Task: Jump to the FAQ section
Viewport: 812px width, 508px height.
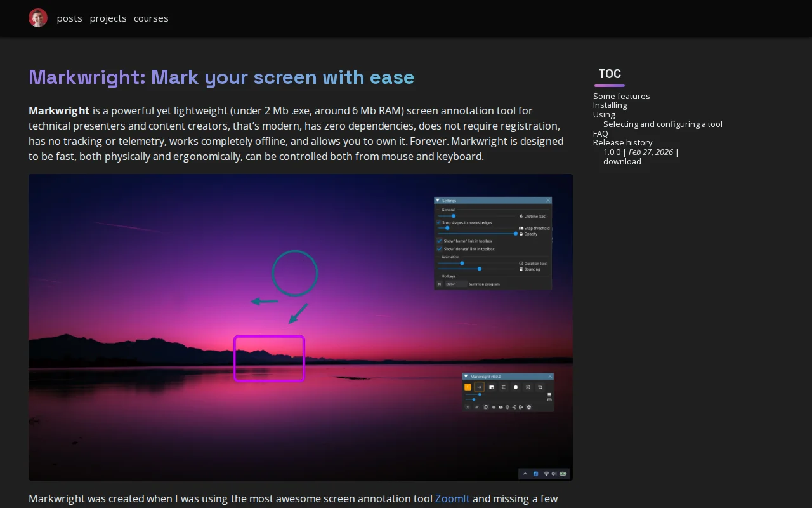Action: pos(601,133)
